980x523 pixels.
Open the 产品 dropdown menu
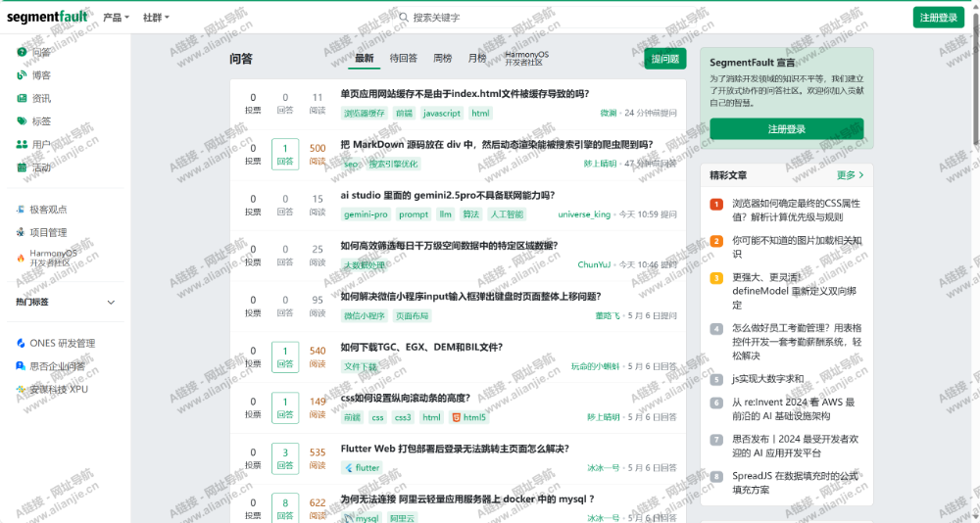click(x=117, y=18)
